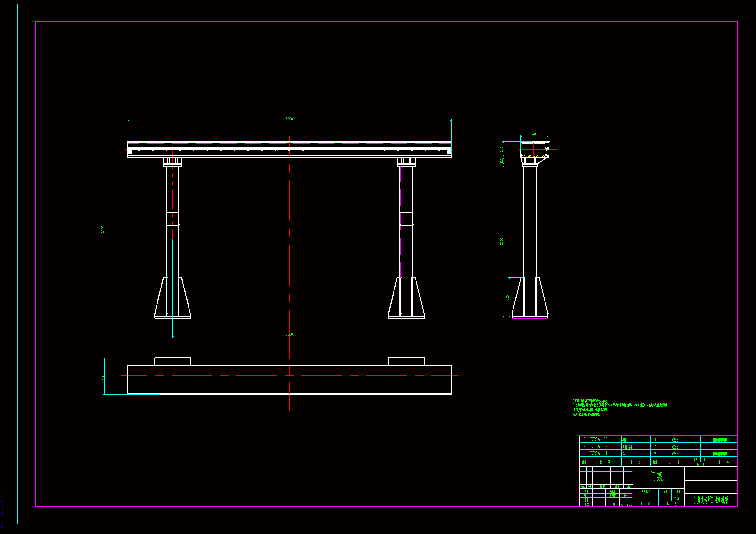Click the 120 bracket height dimension text
The height and width of the screenshot is (534, 756).
(502, 161)
